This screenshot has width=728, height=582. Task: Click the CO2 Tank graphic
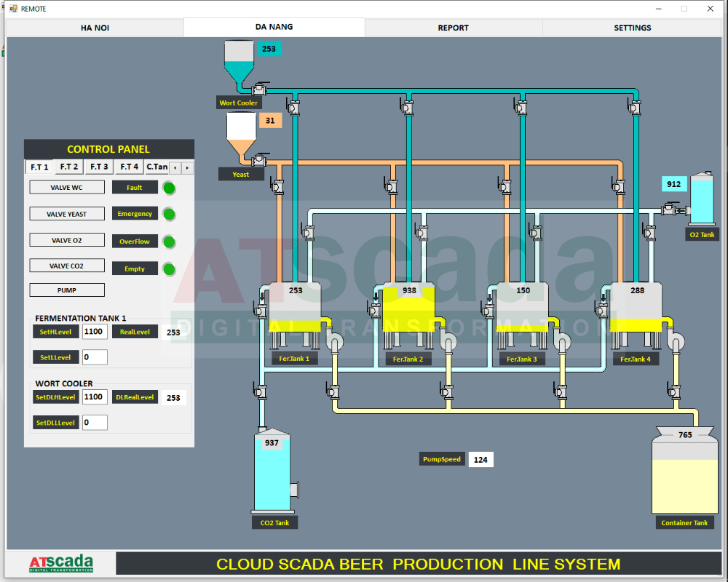pyautogui.click(x=275, y=470)
